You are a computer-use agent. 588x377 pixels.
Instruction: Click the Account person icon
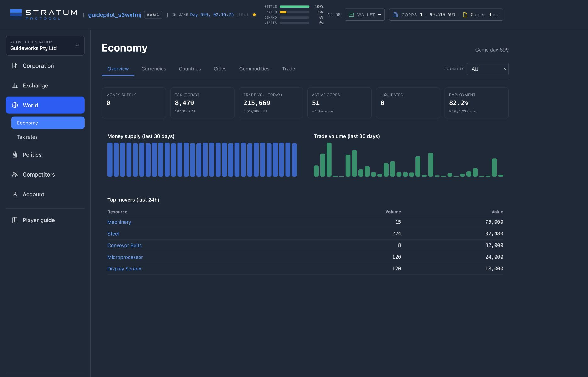[15, 194]
